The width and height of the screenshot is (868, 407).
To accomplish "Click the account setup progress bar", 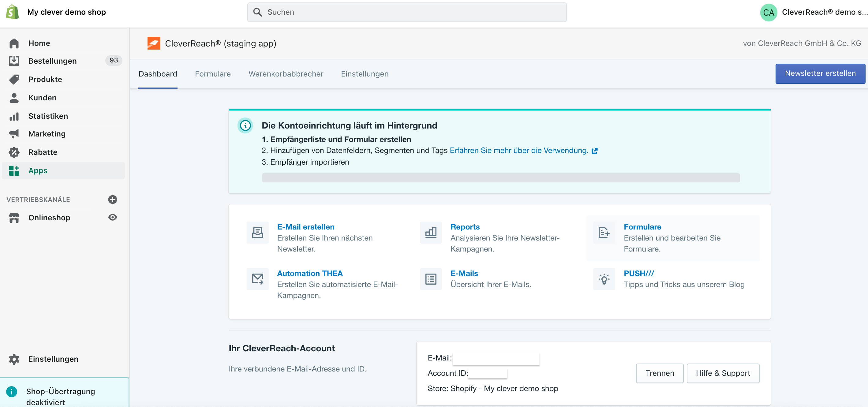I will pyautogui.click(x=501, y=178).
